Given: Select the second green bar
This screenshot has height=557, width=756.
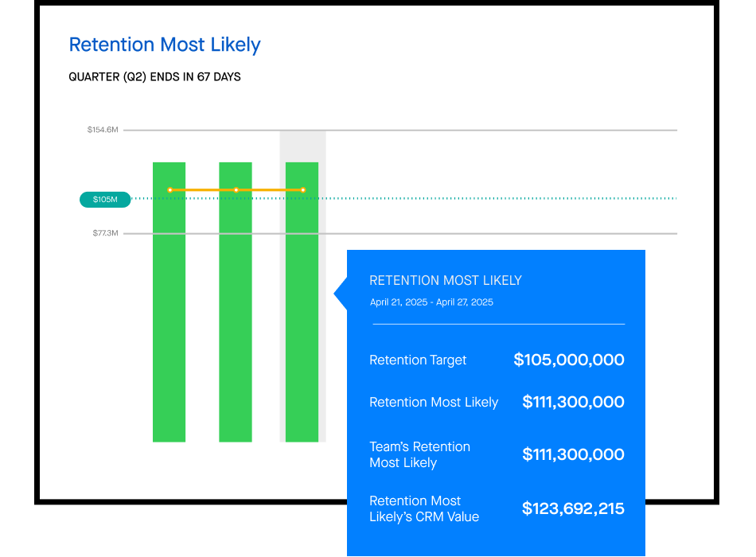Looking at the screenshot, I should pos(236,318).
